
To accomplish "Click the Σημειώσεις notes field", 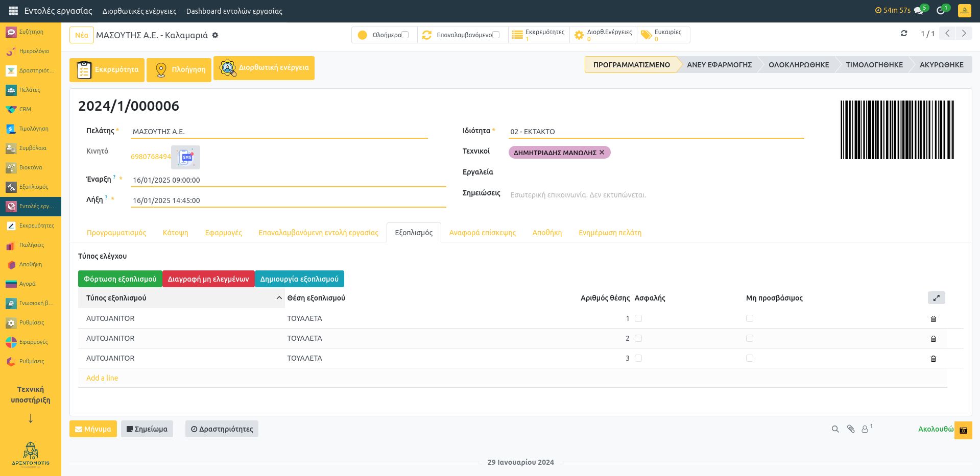I will [x=656, y=195].
